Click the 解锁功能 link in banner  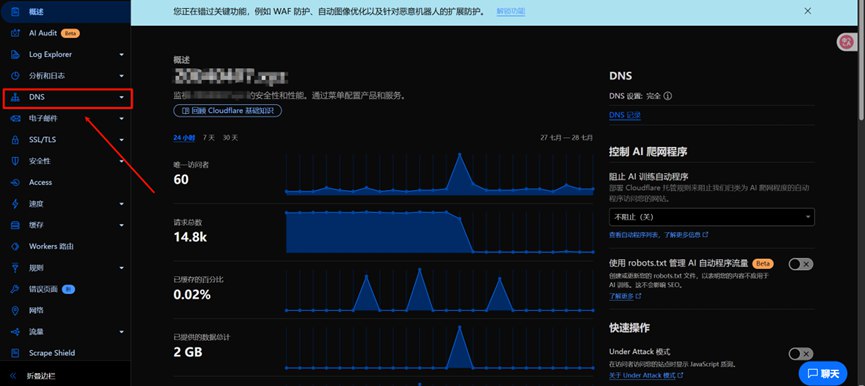(510, 11)
